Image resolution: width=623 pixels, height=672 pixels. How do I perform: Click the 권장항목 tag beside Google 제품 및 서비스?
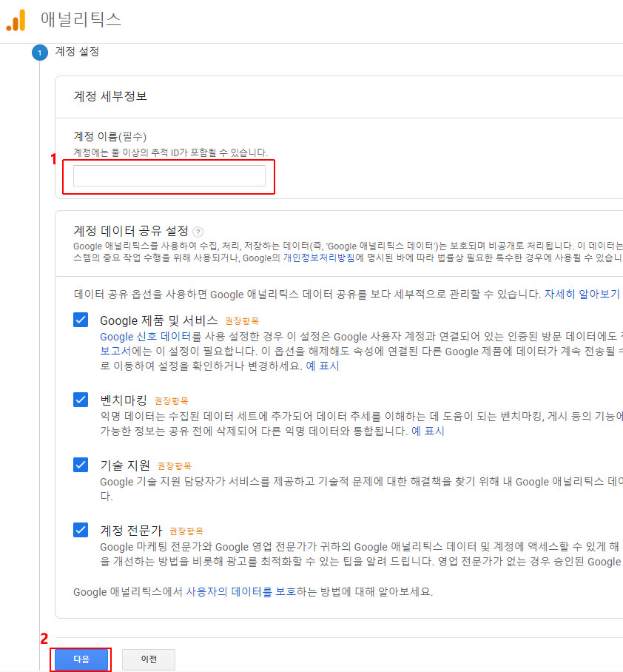coord(242,321)
